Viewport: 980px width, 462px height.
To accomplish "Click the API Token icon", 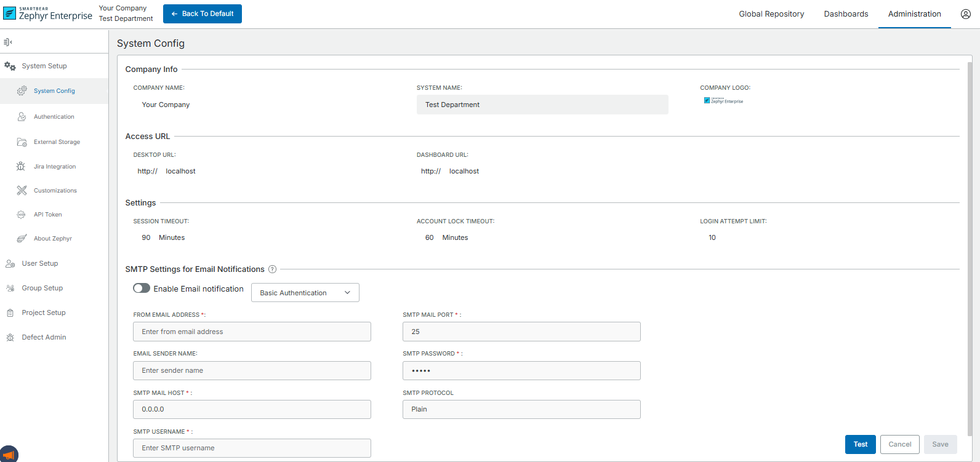I will tap(21, 215).
